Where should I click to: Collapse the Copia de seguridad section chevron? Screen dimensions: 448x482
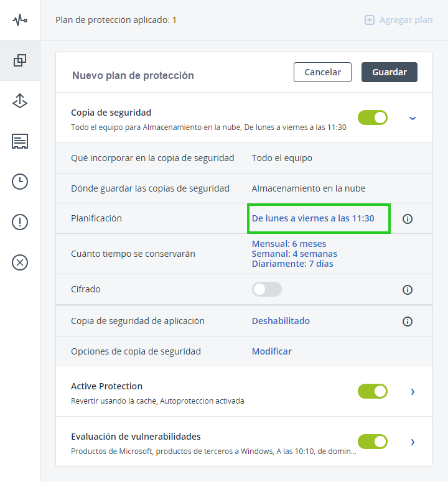pyautogui.click(x=413, y=118)
